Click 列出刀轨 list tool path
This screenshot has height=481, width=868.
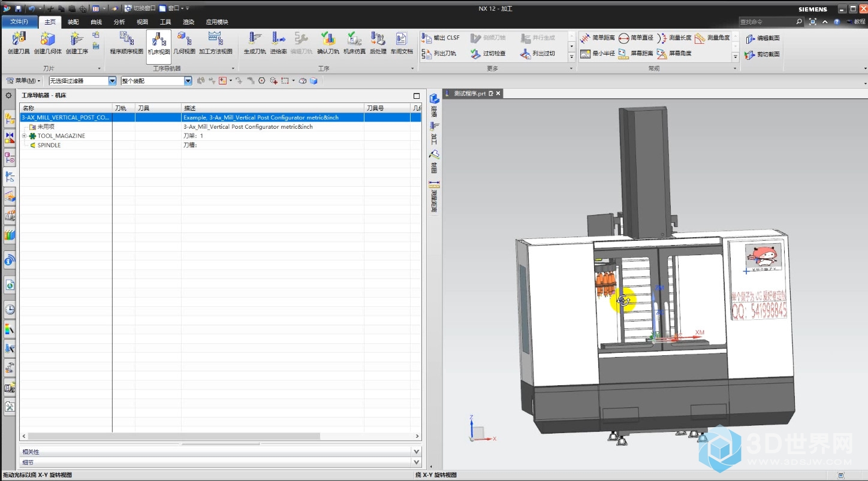pyautogui.click(x=439, y=53)
